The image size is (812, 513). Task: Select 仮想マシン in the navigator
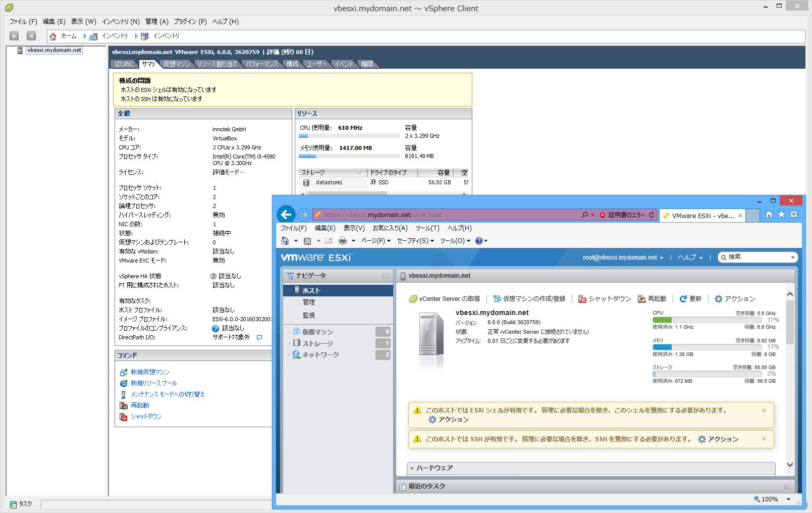click(x=317, y=332)
